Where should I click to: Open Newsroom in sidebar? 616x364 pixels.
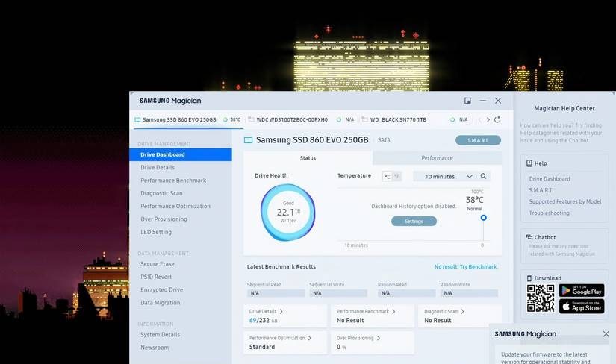tap(155, 348)
